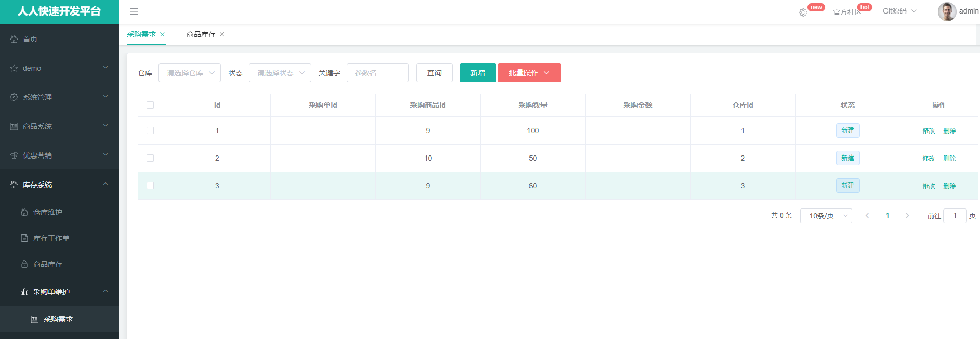Expand the 批量操作 batch operations dropdown
The height and width of the screenshot is (339, 980).
[529, 73]
